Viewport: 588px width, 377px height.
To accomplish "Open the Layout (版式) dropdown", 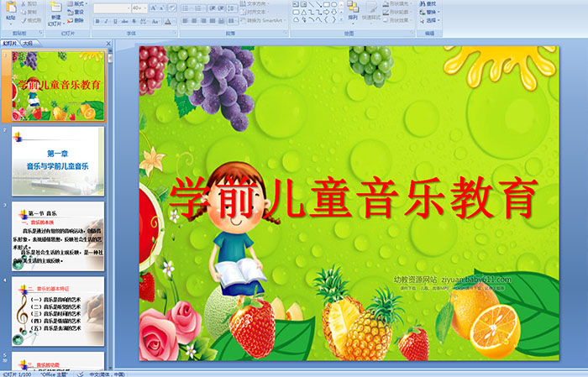I will pyautogui.click(x=77, y=3).
